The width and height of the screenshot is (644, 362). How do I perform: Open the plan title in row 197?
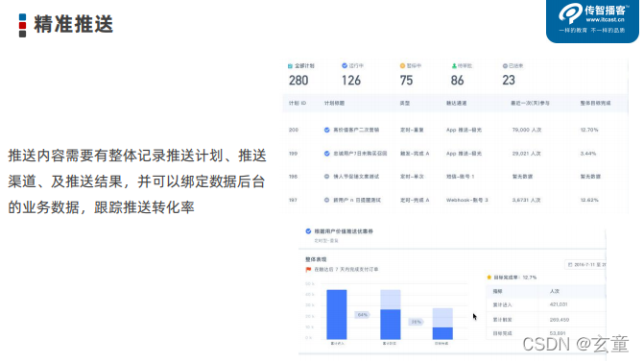point(357,200)
